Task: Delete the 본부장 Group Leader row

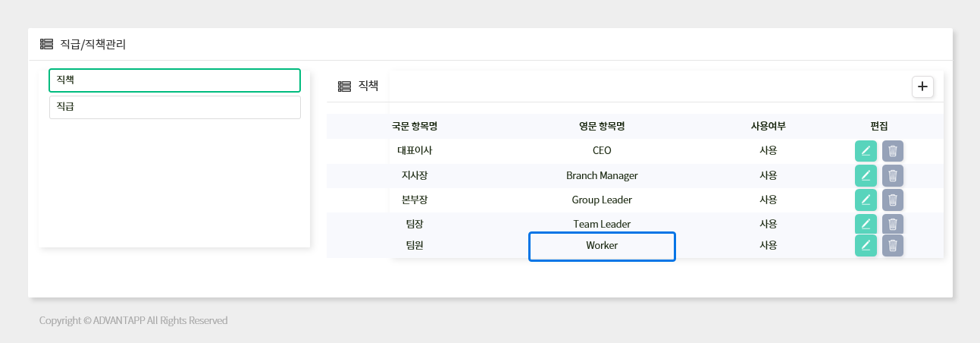Action: [x=893, y=200]
